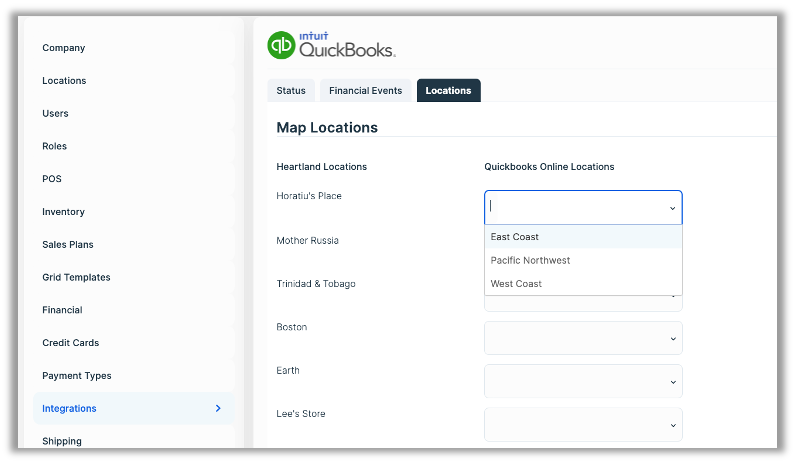Viewport: 796px width, 464px height.
Task: Go to Users in sidebar
Action: click(55, 114)
